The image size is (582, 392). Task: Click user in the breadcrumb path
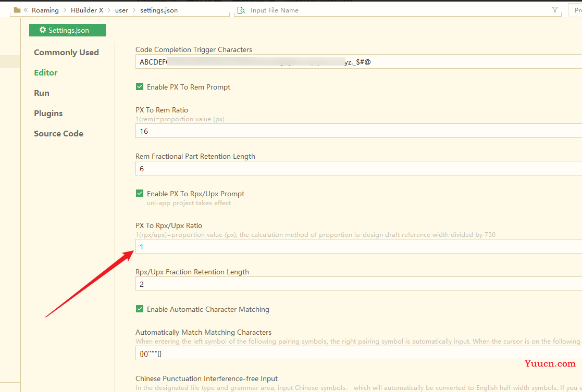pyautogui.click(x=121, y=10)
